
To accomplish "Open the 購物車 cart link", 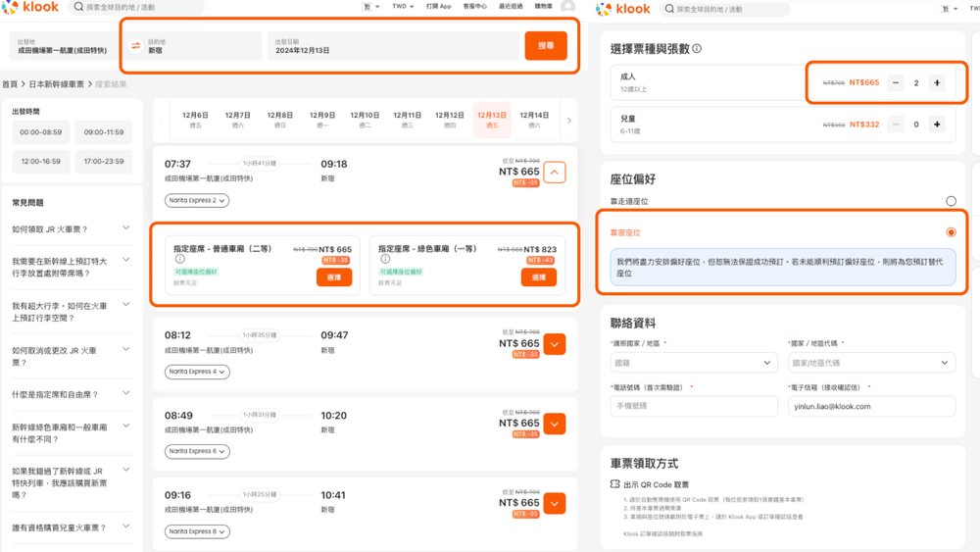I will [x=543, y=6].
